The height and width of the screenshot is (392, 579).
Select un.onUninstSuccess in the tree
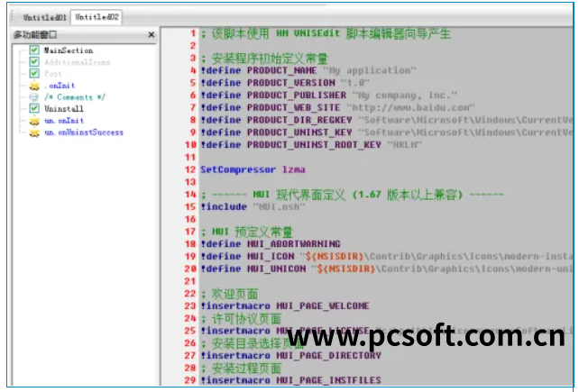coord(83,132)
